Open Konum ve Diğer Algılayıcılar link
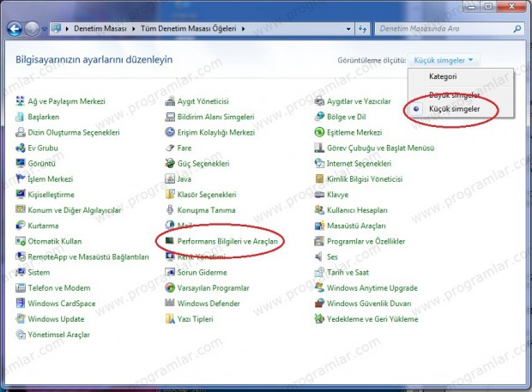The height and width of the screenshot is (392, 532). coord(75,210)
